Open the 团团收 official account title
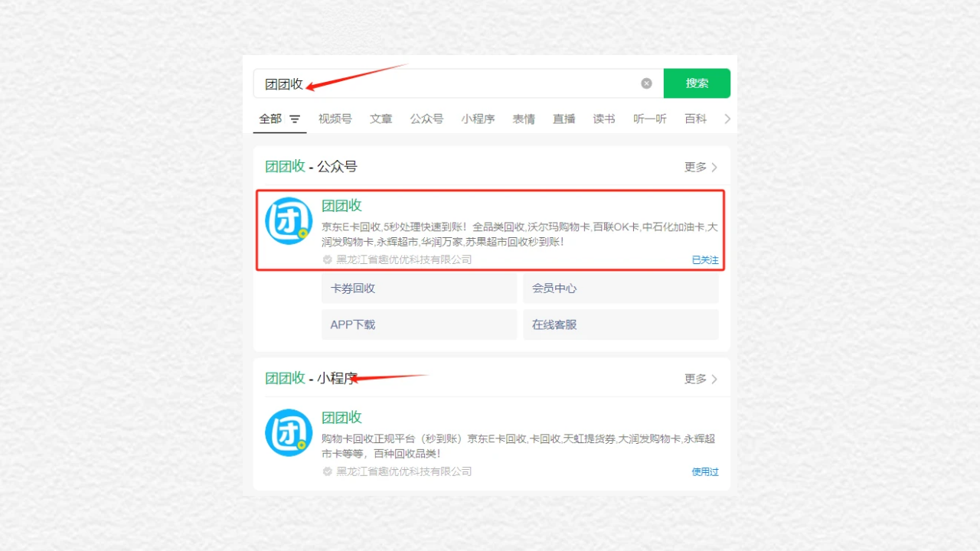The width and height of the screenshot is (980, 551). pyautogui.click(x=341, y=205)
